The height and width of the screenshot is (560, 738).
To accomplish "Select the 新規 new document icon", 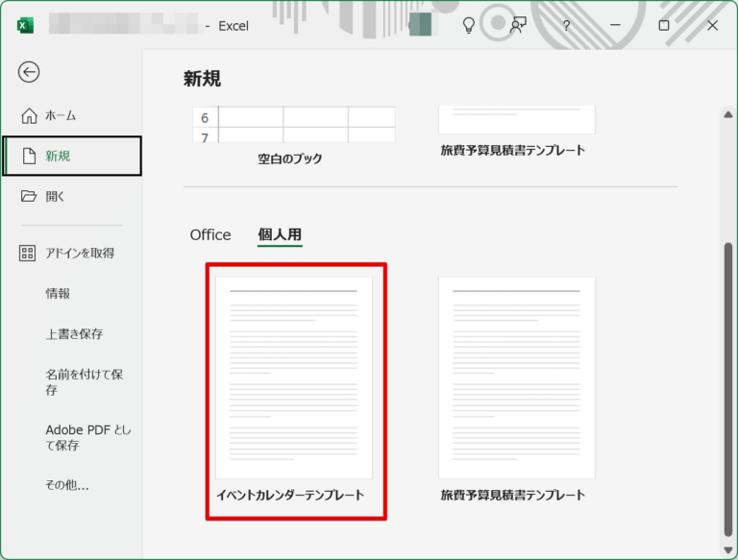I will (x=29, y=156).
